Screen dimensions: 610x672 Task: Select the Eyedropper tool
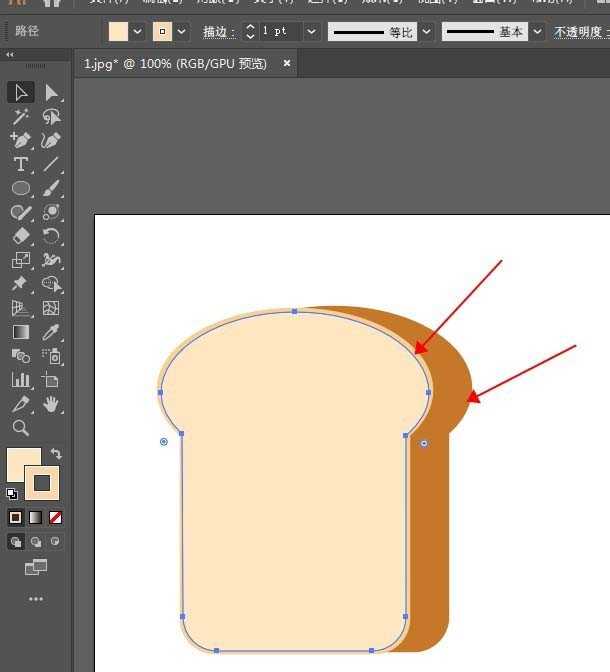[52, 332]
